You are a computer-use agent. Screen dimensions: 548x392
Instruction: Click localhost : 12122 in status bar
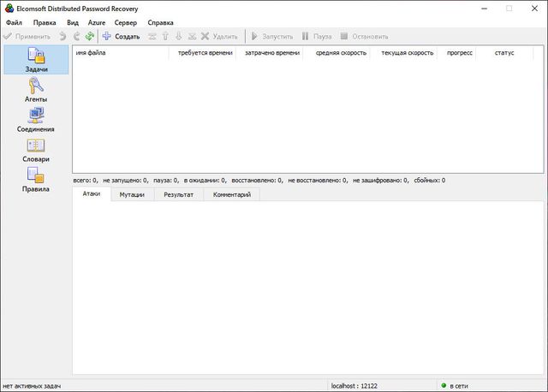point(354,386)
